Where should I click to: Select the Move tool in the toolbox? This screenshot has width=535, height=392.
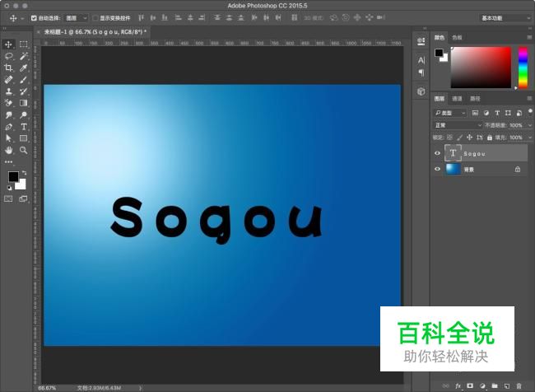click(8, 44)
